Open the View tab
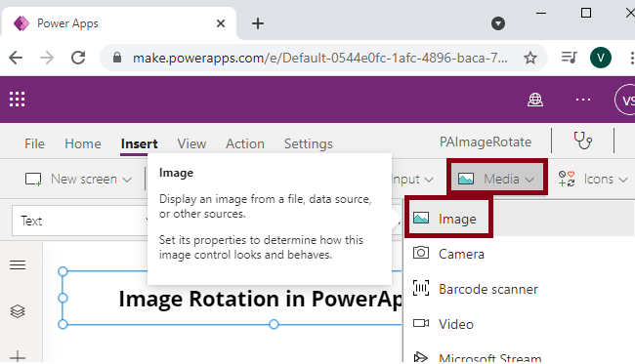 coord(191,143)
